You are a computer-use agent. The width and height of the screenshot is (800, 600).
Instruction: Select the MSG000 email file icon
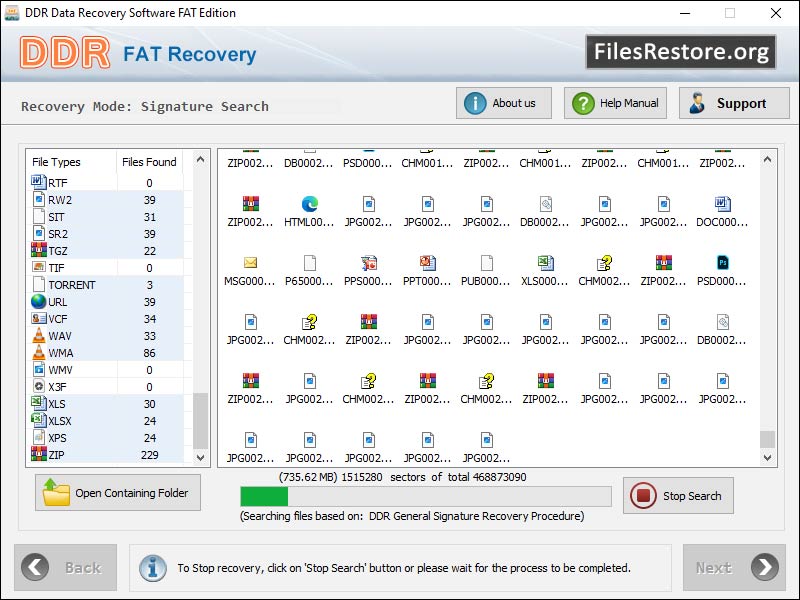tap(249, 265)
